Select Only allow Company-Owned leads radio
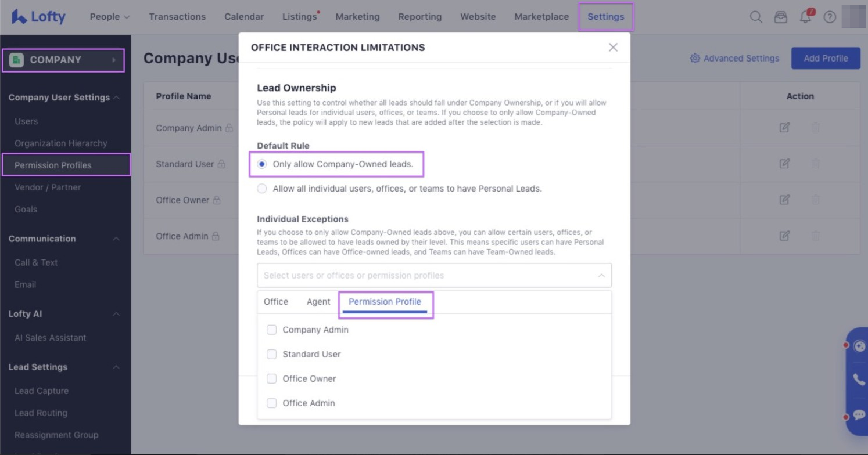The image size is (868, 455). (262, 164)
